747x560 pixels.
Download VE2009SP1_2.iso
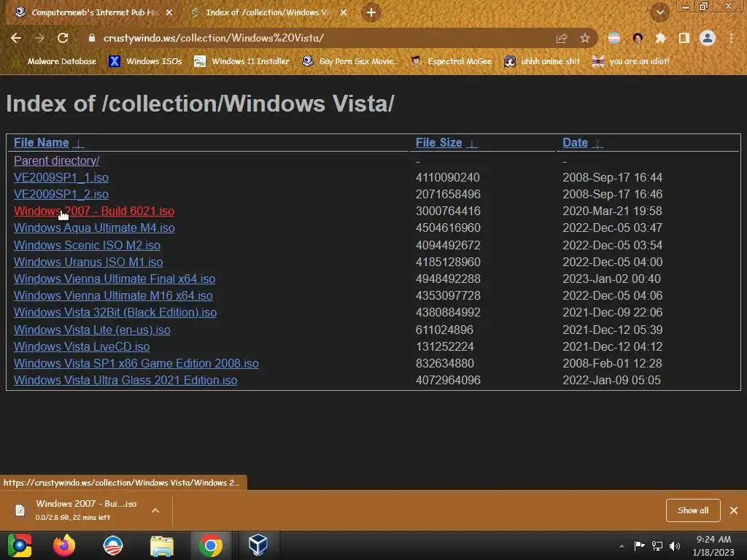(61, 194)
